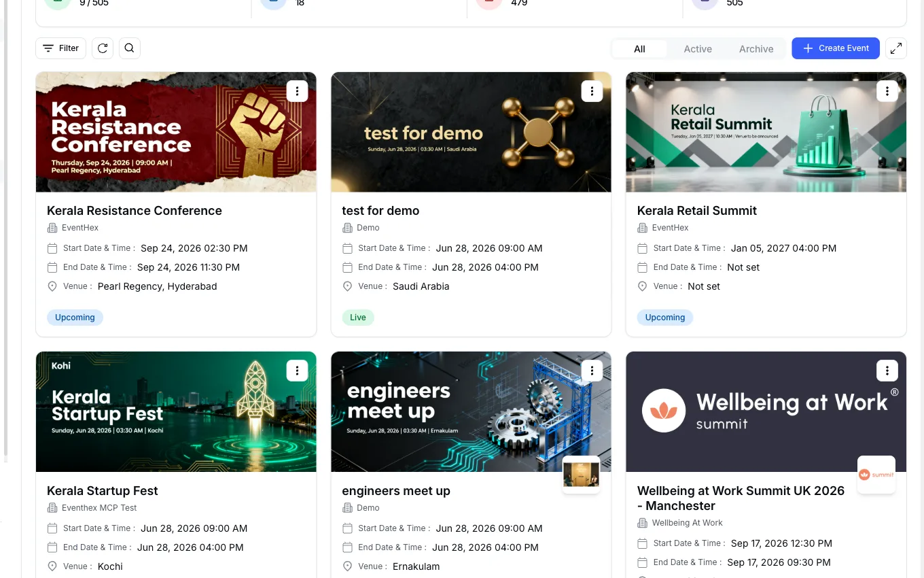Click organizer building icon on Kerala Retail Summit
Viewport: 924px width, 578px height.
(642, 228)
